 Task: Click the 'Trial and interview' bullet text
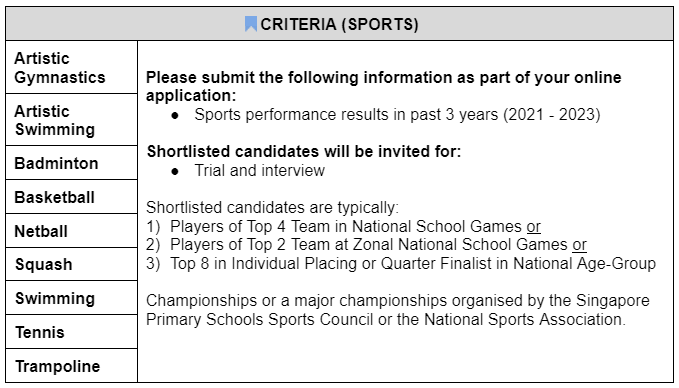259,170
